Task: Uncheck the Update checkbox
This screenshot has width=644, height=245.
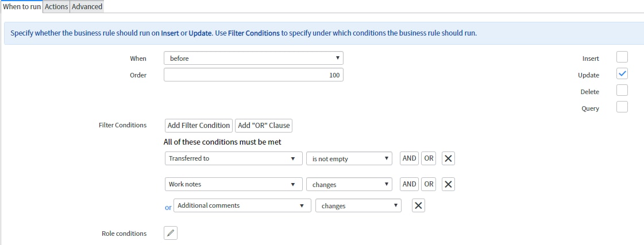Action: point(622,74)
